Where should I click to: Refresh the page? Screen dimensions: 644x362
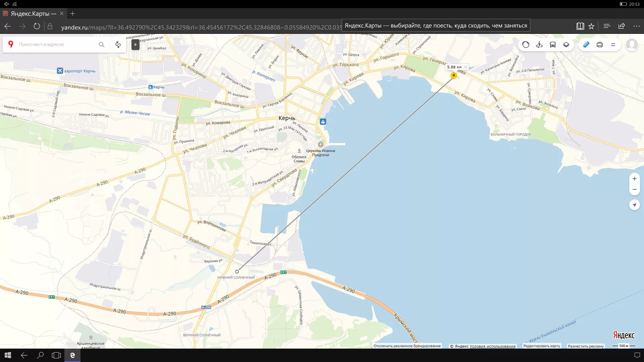37,26
